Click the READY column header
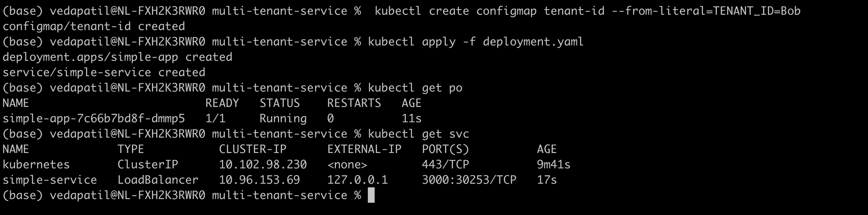This screenshot has width=868, height=215. coord(222,103)
